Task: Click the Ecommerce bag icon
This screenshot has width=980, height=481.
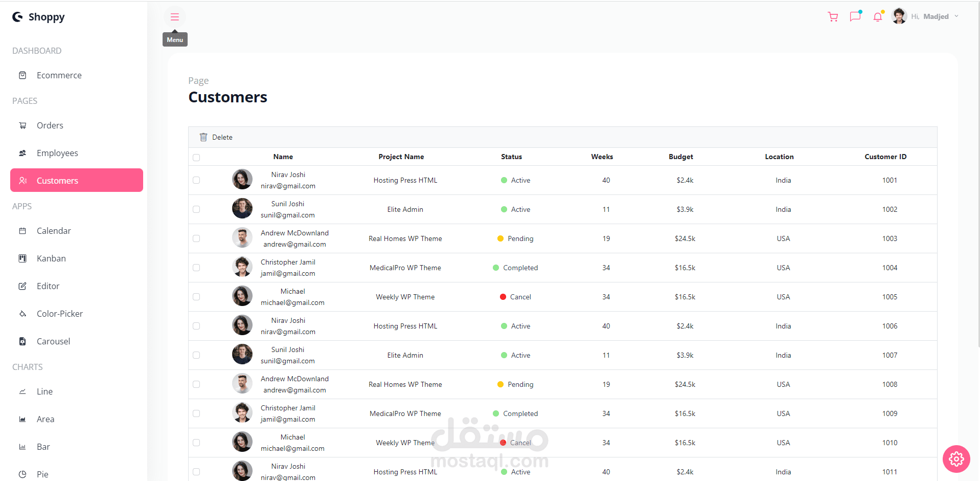Action: 22,75
